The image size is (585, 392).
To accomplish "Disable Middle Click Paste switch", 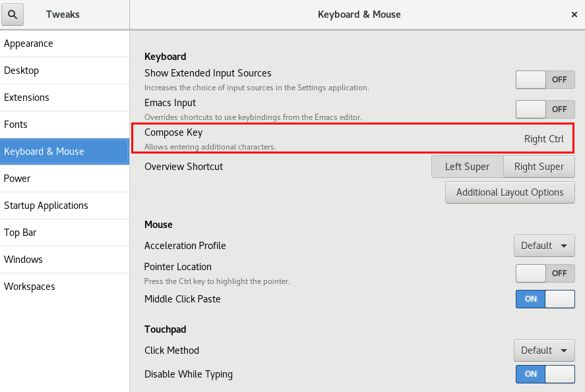I will point(545,299).
